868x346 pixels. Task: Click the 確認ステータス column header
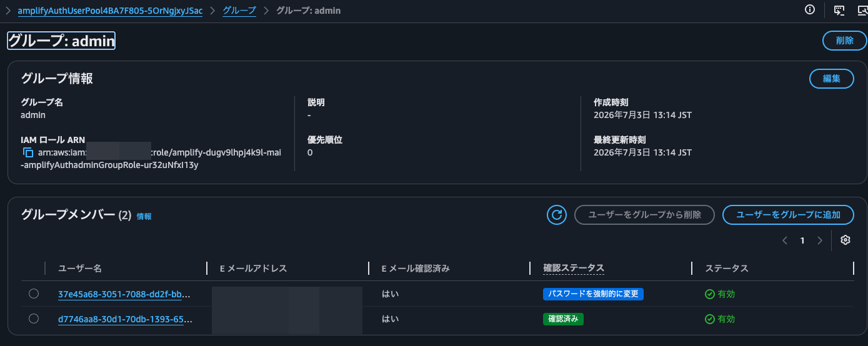574,269
